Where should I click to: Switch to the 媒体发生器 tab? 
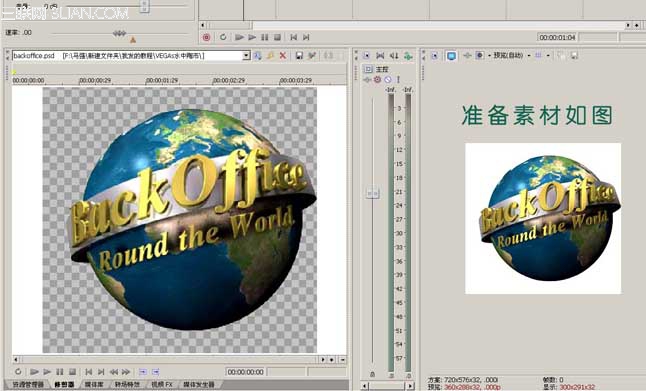pyautogui.click(x=199, y=384)
